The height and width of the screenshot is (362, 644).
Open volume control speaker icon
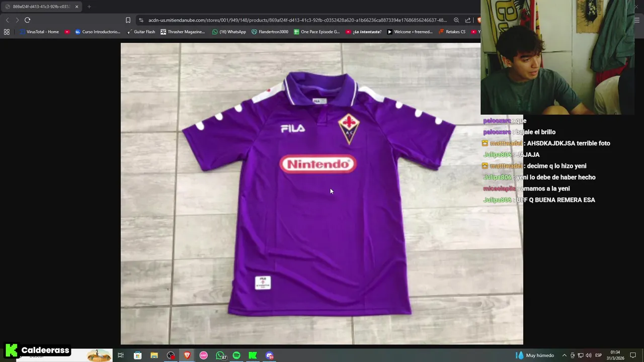coord(589,355)
